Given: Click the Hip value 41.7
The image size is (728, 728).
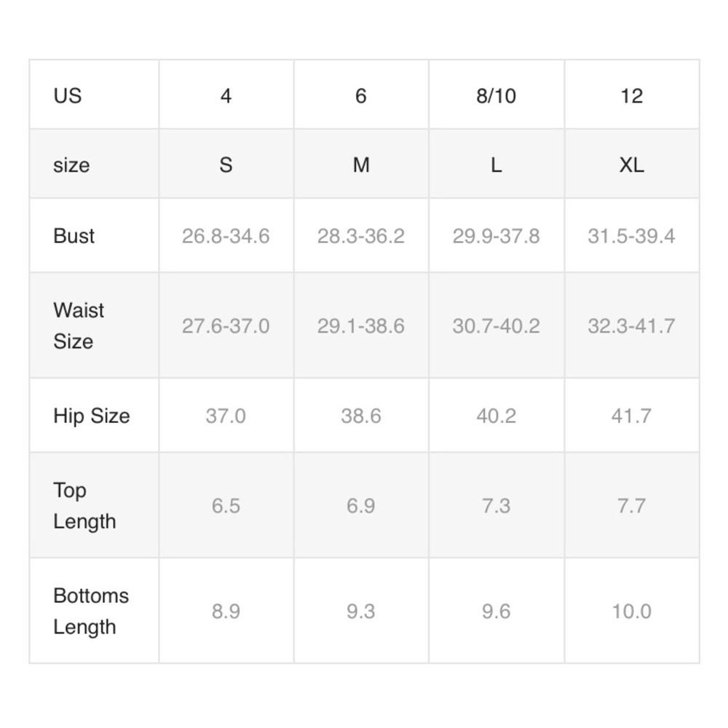Looking at the screenshot, I should coord(631,415).
